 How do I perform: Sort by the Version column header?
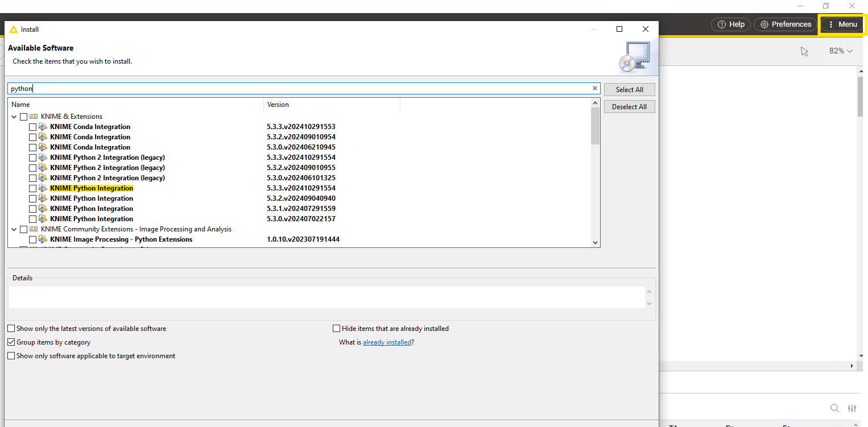coord(332,105)
